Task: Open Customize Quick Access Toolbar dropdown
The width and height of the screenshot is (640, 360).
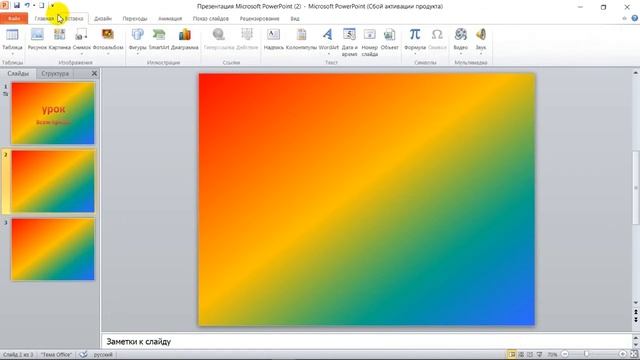Action: pyautogui.click(x=53, y=5)
